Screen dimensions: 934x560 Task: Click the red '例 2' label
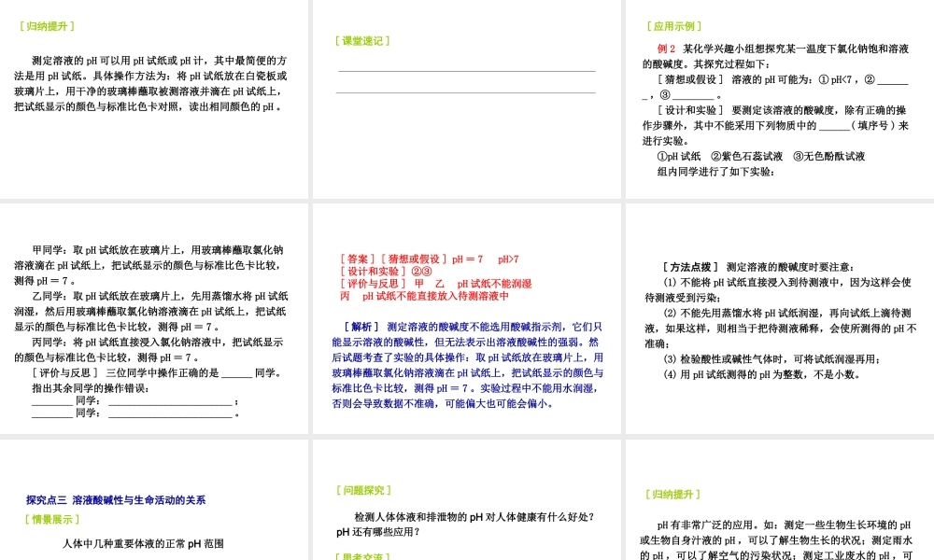666,49
